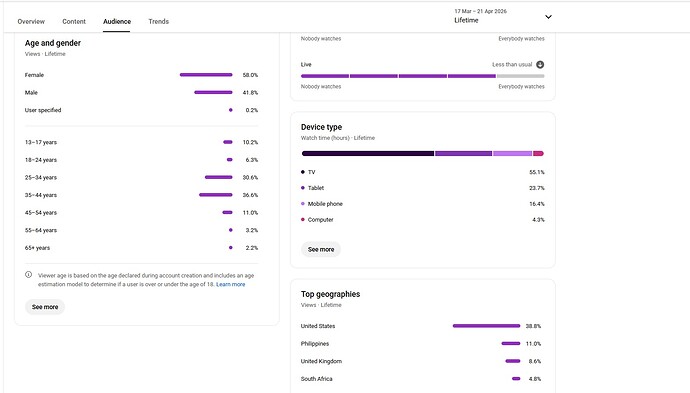This screenshot has width=690, height=393.
Task: Click the 38.8% United States value
Action: coord(533,326)
